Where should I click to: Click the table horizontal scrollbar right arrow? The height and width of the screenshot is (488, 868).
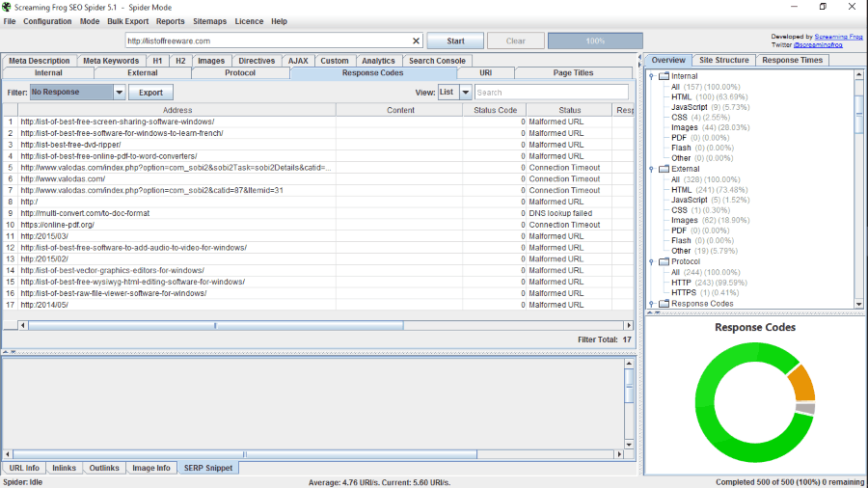tap(628, 325)
